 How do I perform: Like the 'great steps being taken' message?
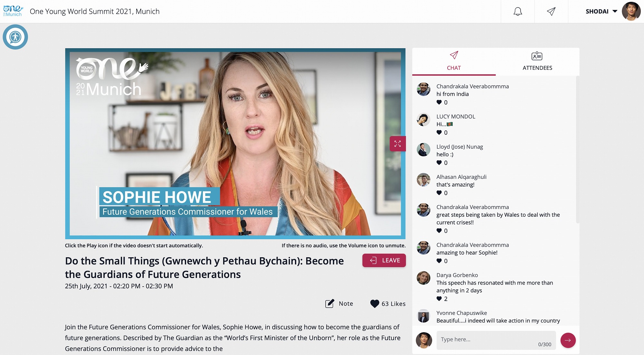439,231
